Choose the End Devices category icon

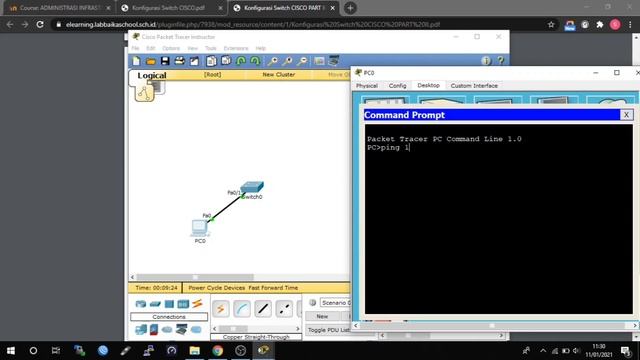pyautogui.click(x=141, y=329)
